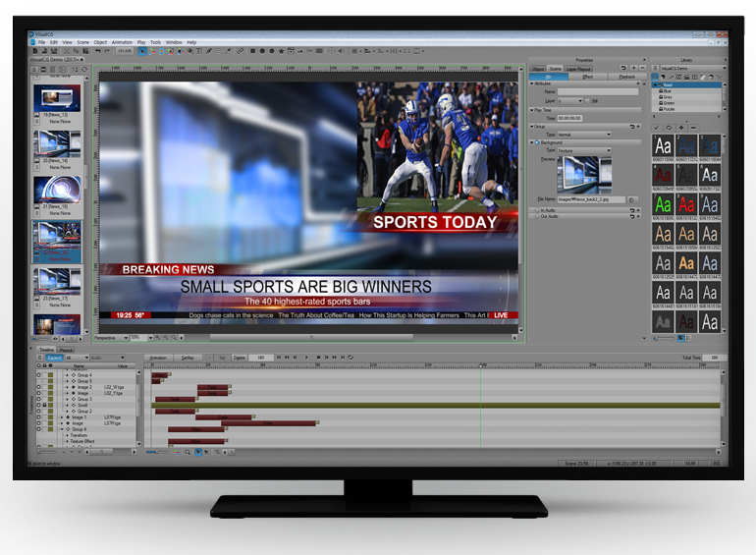The height and width of the screenshot is (555, 756).
Task: Collapse the Play Time section
Action: click(x=532, y=110)
